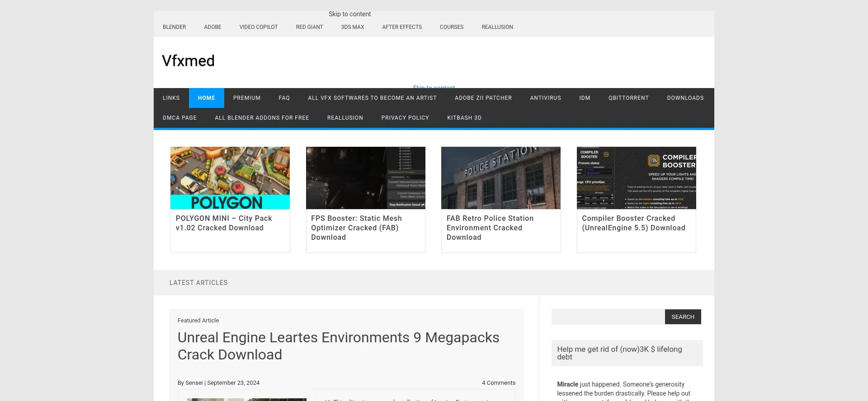Open the POLYGON MINI City Pack thumbnail
This screenshot has height=401, width=868.
click(x=230, y=177)
